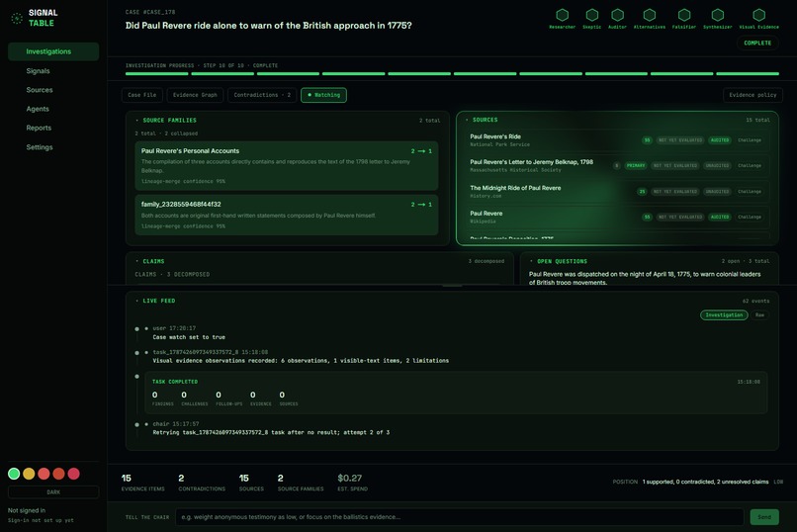Challenge the Wikipedia Paul Revere source
The image size is (797, 532).
click(750, 217)
